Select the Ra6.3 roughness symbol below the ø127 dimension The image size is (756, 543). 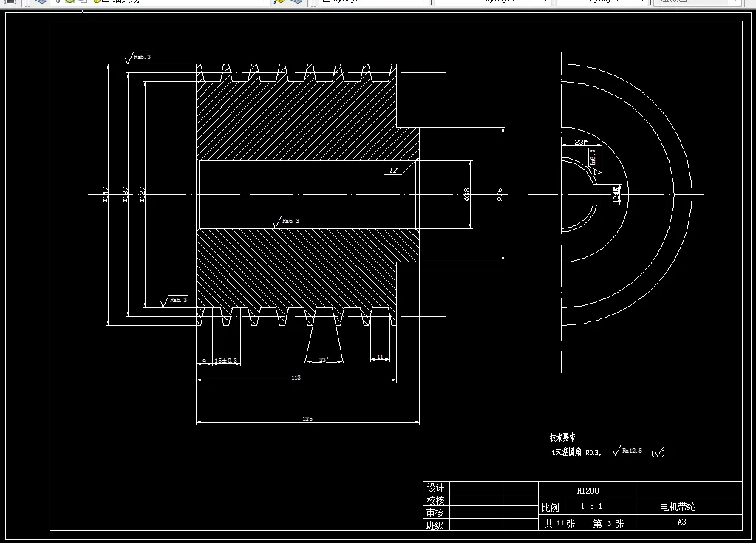coord(174,301)
